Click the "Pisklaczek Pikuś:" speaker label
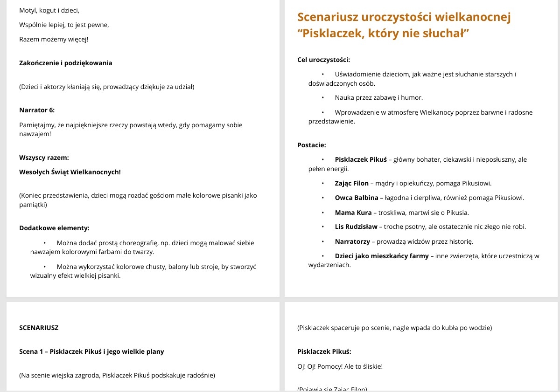The height and width of the screenshot is (392, 560). [x=324, y=351]
